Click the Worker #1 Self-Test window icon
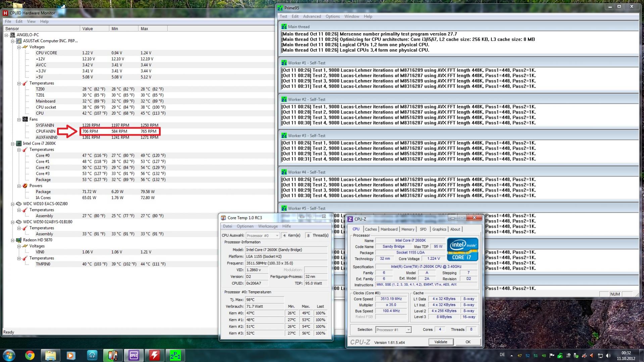The width and height of the screenshot is (644, 362). [284, 63]
